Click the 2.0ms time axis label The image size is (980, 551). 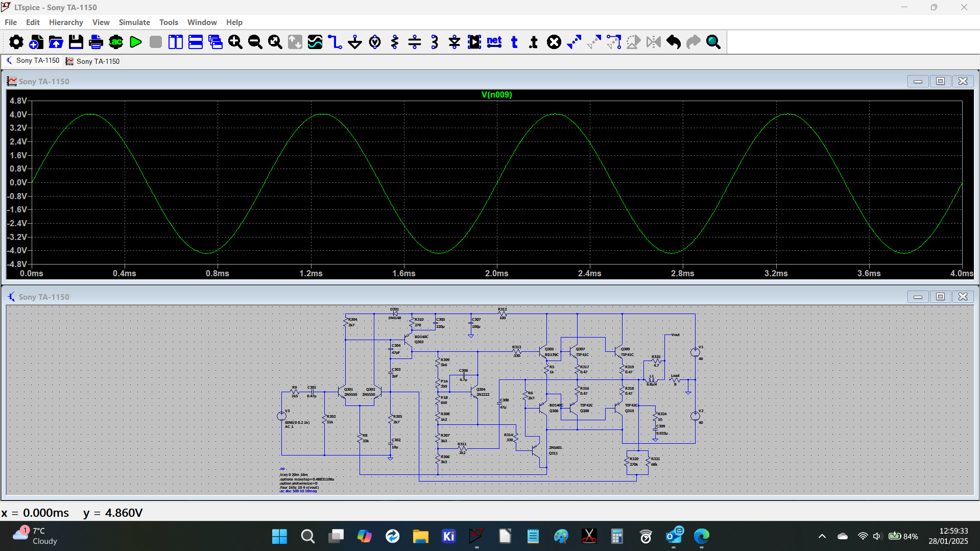[496, 274]
